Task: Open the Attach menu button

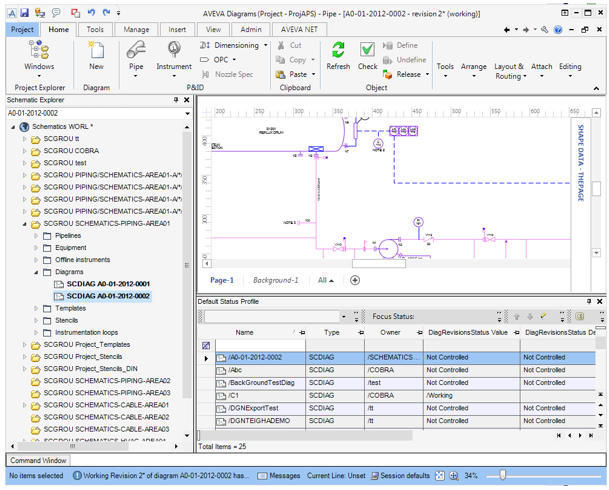Action: click(541, 69)
